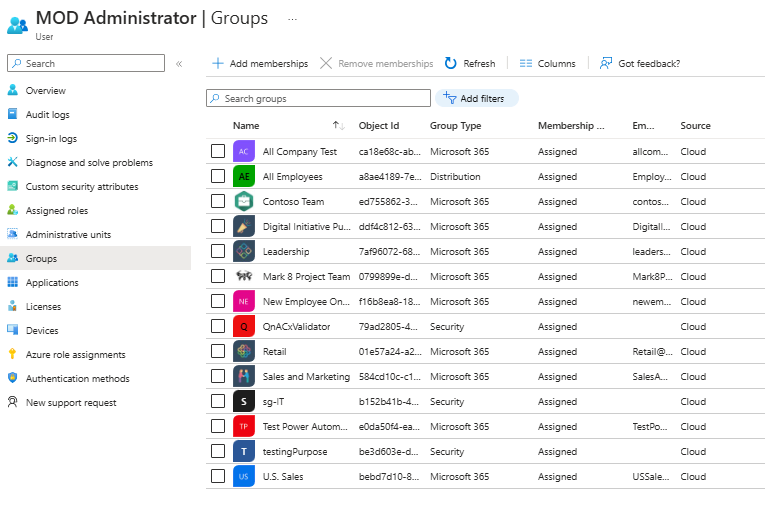Open the New Employee Onboarding group link

pos(306,302)
